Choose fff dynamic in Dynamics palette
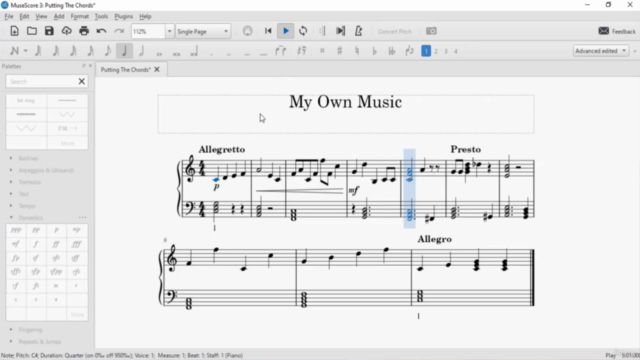 pyautogui.click(x=76, y=244)
